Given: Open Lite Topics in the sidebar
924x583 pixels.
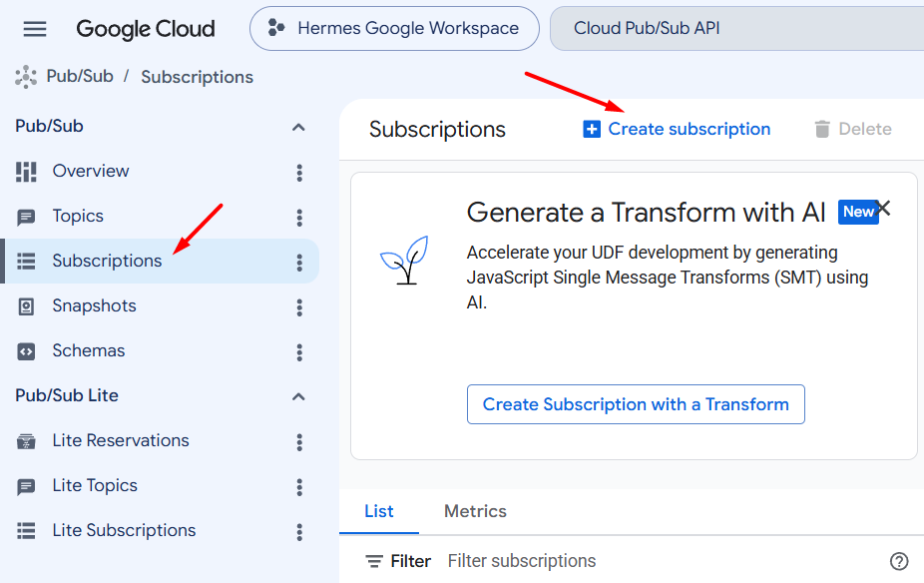Looking at the screenshot, I should click(95, 485).
